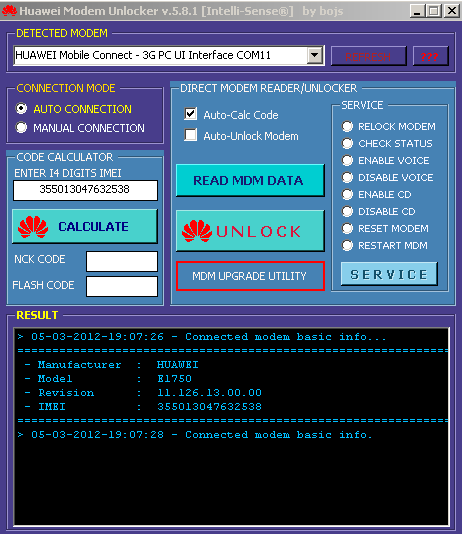Select AUTO CONNECTION radio button
Viewport: 462px width, 534px height.
pyautogui.click(x=21, y=109)
